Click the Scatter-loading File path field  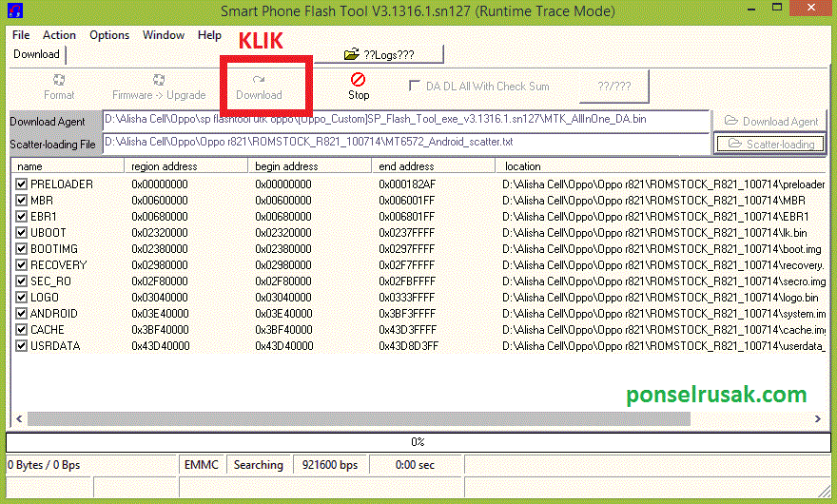coord(406,143)
